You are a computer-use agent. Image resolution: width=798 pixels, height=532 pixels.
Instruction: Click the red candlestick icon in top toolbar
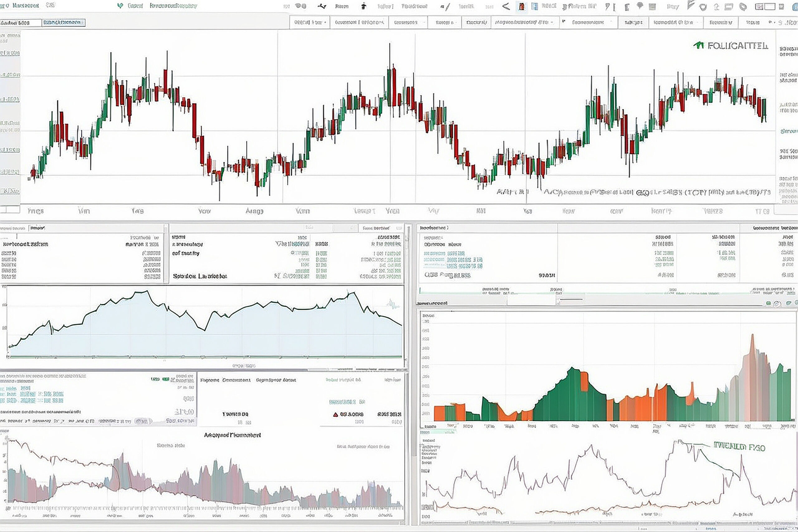tap(522, 7)
